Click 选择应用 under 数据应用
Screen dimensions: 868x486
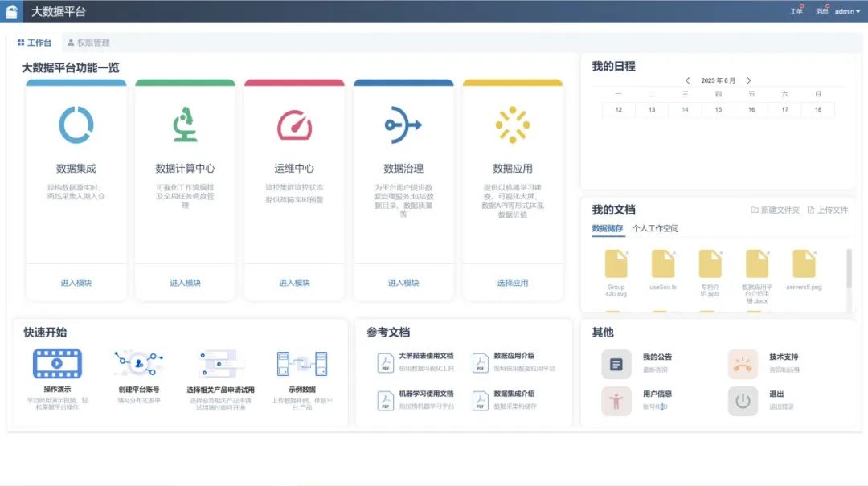click(x=513, y=283)
